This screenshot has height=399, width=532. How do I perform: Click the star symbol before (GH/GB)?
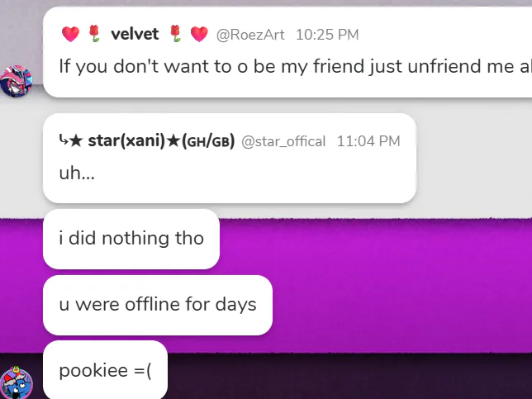click(x=173, y=140)
